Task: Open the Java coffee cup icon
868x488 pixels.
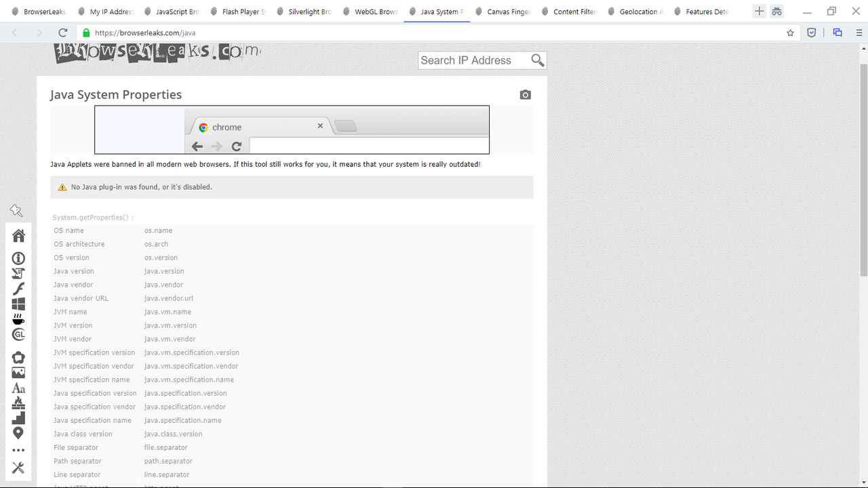Action: coord(18,319)
